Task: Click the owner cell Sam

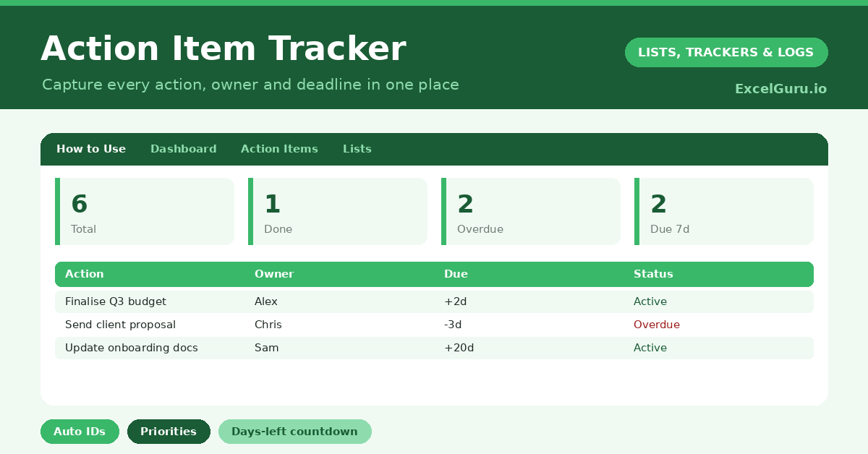Action: pos(267,348)
